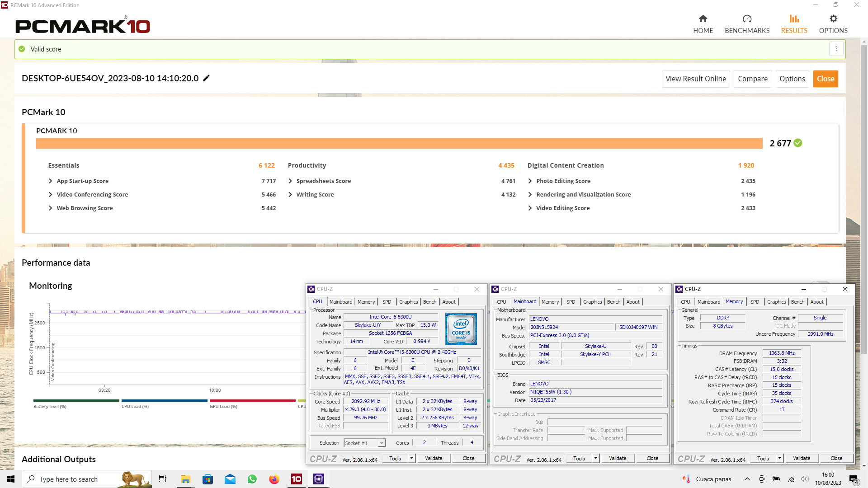
Task: Expand Photo Editing Score row
Action: [x=530, y=181]
